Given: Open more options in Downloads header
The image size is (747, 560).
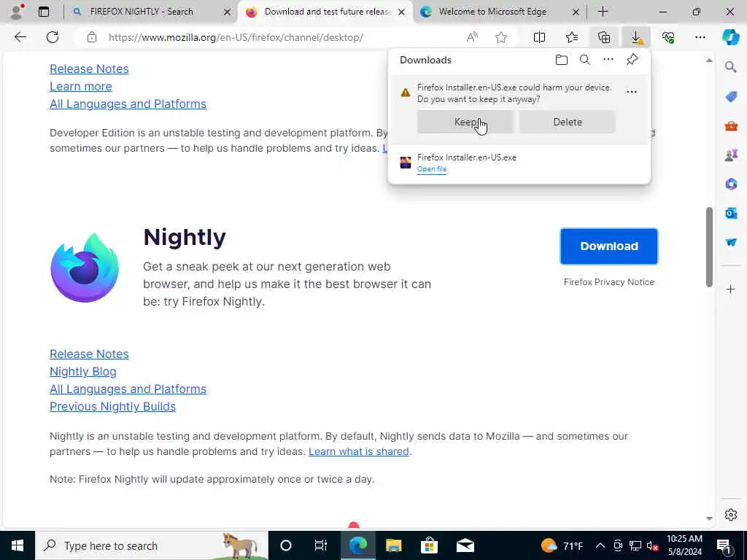Looking at the screenshot, I should [x=608, y=60].
